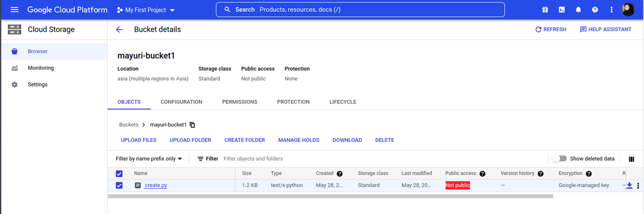644x214 pixels.
Task: Open the notifications bell
Action: (x=579, y=10)
